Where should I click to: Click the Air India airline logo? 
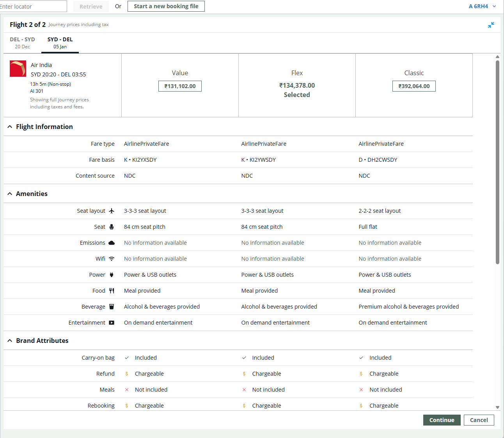18,69
